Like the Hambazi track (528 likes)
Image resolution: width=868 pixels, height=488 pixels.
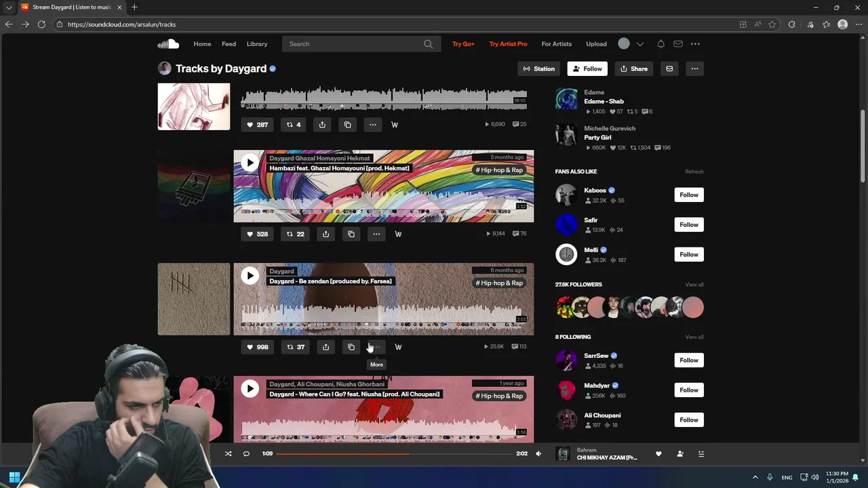(257, 234)
